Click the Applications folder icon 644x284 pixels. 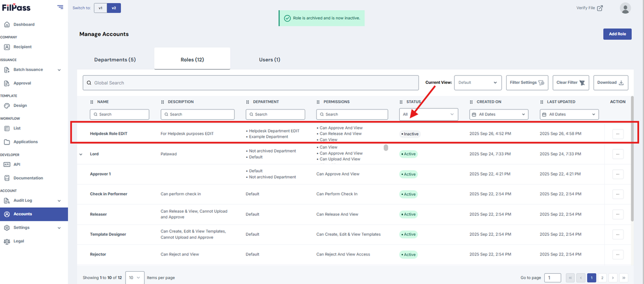coord(7,142)
